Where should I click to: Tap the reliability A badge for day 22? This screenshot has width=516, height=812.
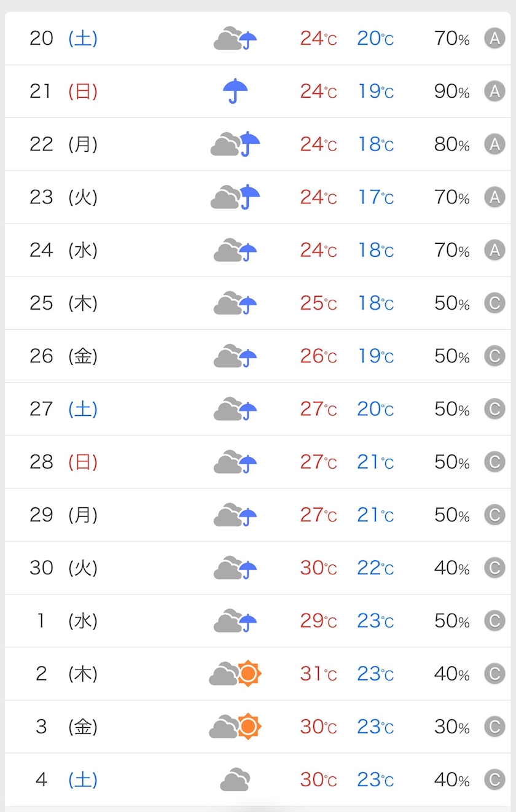495,144
